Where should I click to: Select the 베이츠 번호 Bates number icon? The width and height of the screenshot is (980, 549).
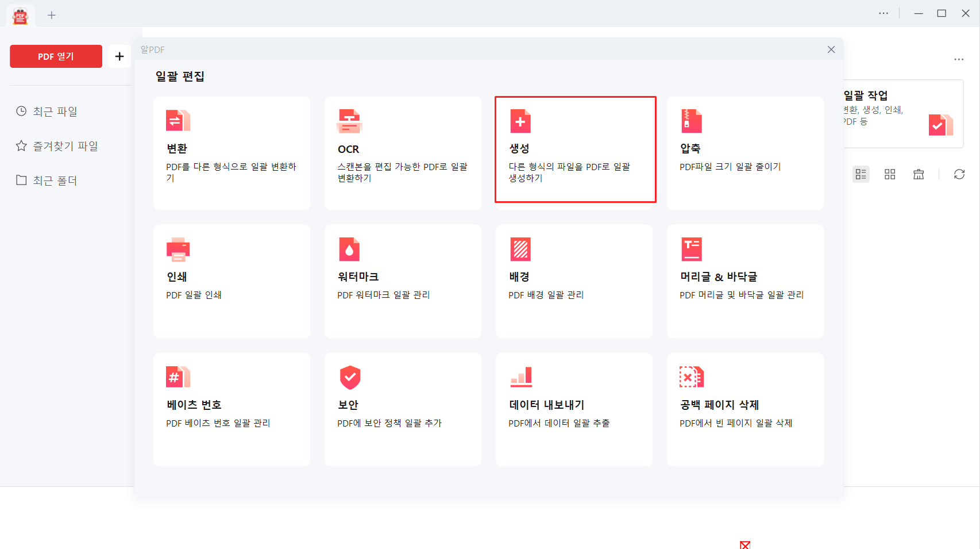pyautogui.click(x=178, y=377)
